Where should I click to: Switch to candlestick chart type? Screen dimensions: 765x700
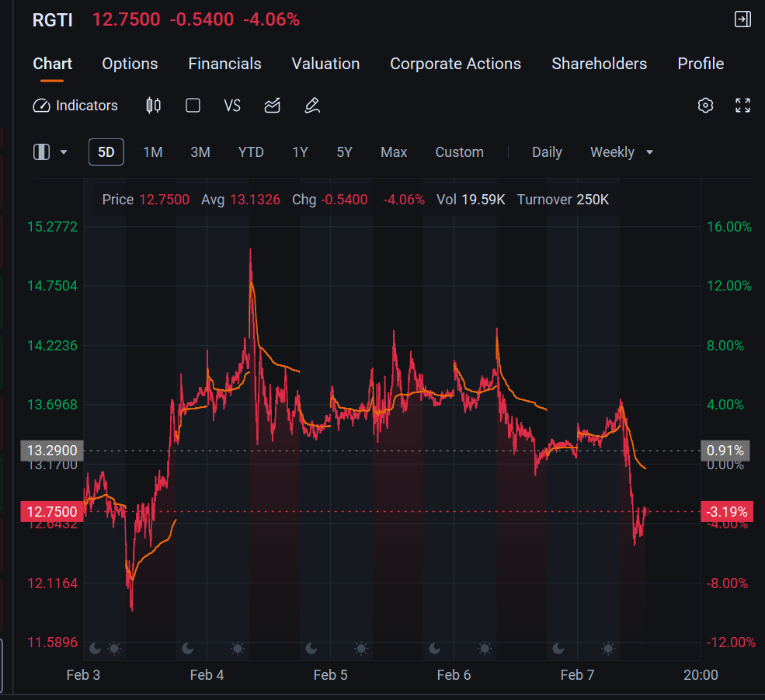coord(153,106)
